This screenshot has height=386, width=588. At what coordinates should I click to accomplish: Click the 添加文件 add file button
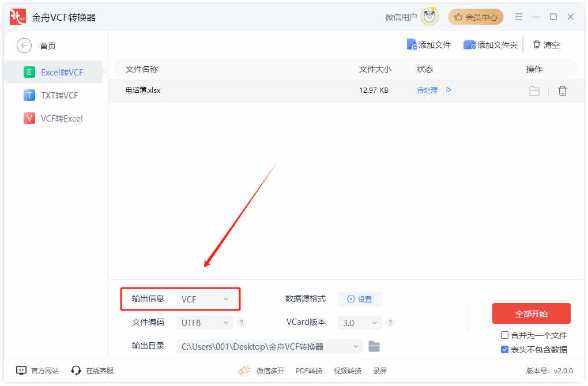pyautogui.click(x=429, y=45)
